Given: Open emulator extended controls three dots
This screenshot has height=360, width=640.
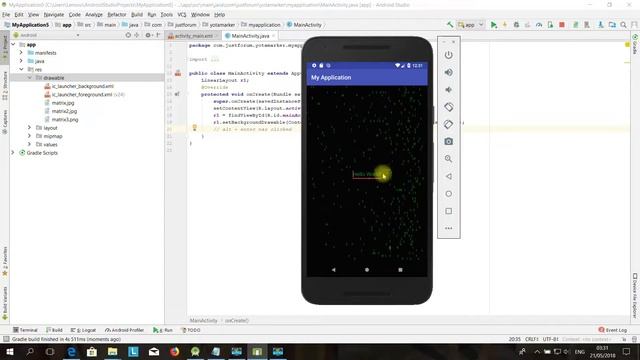Looking at the screenshot, I should pos(449,228).
